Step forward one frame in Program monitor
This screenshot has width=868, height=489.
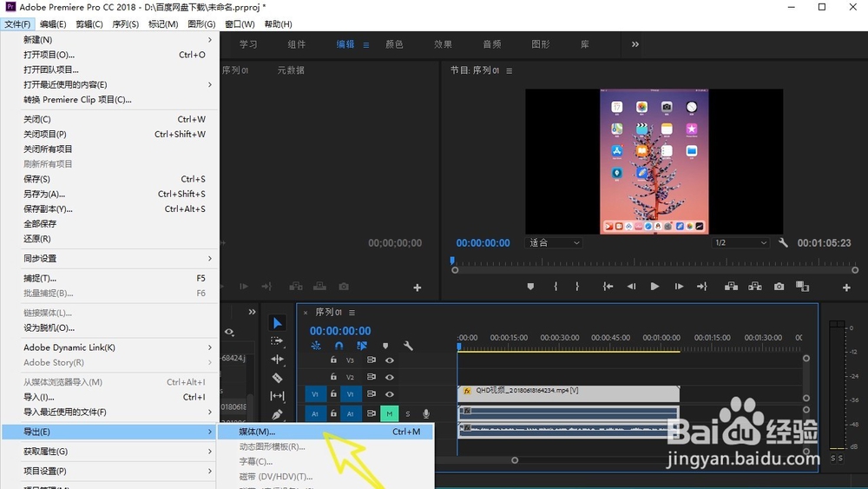click(679, 287)
